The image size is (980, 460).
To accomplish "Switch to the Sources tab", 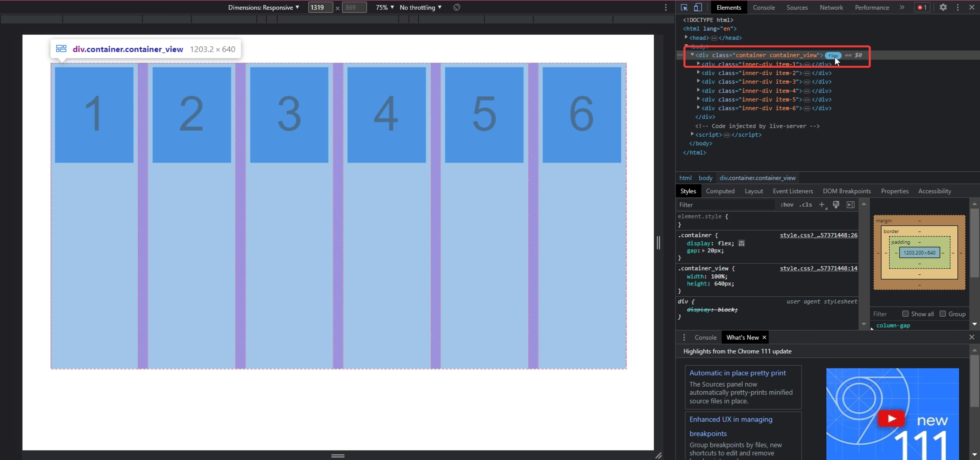I will (x=797, y=7).
